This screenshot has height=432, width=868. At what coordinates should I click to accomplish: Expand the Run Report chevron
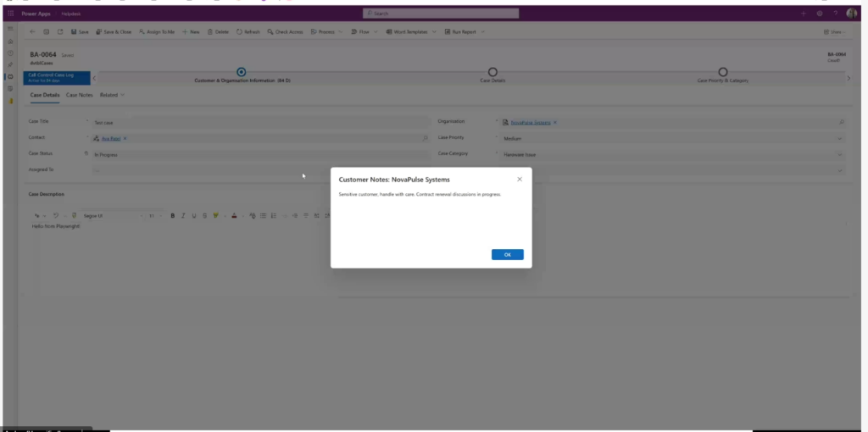point(482,32)
